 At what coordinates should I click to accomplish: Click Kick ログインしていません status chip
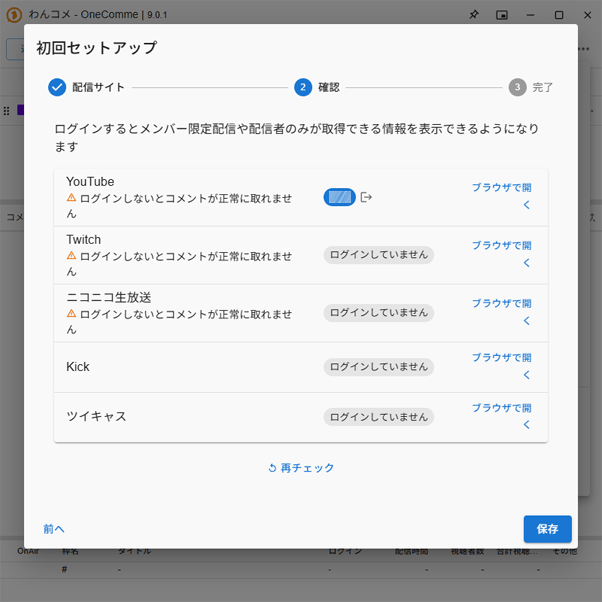(x=379, y=367)
